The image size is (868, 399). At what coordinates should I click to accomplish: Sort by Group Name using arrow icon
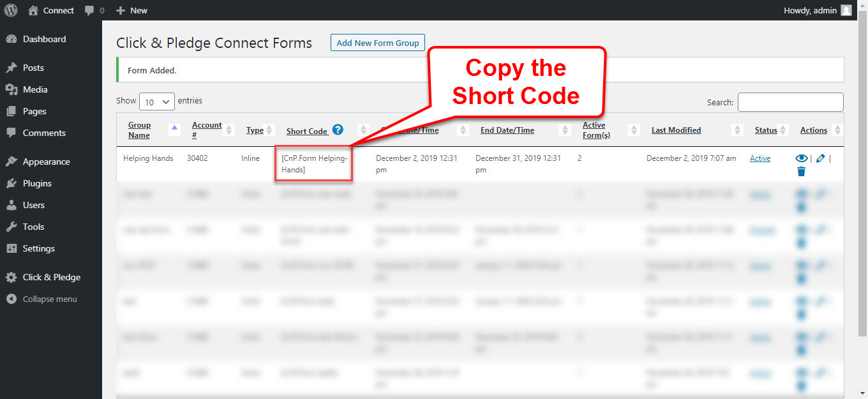[x=175, y=130]
